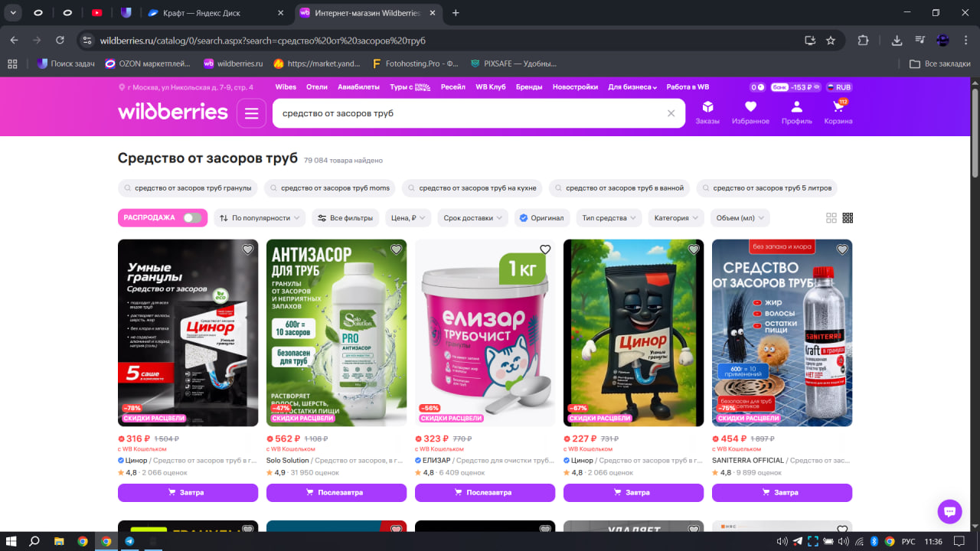Image resolution: width=980 pixels, height=551 pixels.
Task: Add Solo Solution Антизасор to favorites
Action: coord(396,249)
